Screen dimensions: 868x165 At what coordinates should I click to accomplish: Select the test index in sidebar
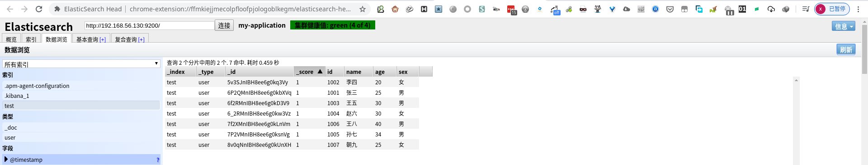coord(81,106)
